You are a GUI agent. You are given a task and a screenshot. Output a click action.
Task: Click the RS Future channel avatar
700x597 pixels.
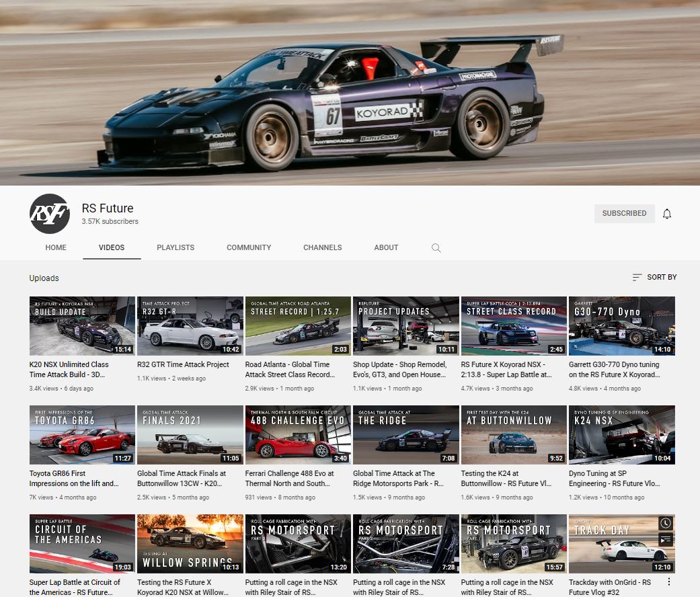(50, 214)
